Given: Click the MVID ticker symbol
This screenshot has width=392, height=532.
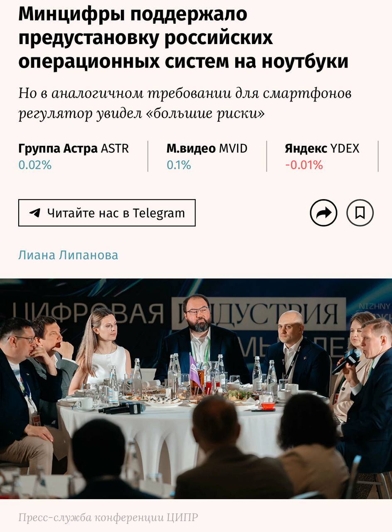Looking at the screenshot, I should point(233,148).
